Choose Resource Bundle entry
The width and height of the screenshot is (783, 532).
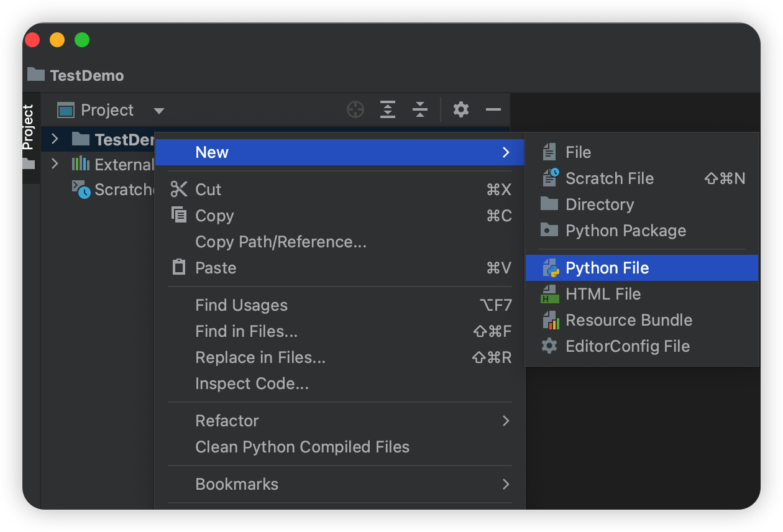click(628, 320)
